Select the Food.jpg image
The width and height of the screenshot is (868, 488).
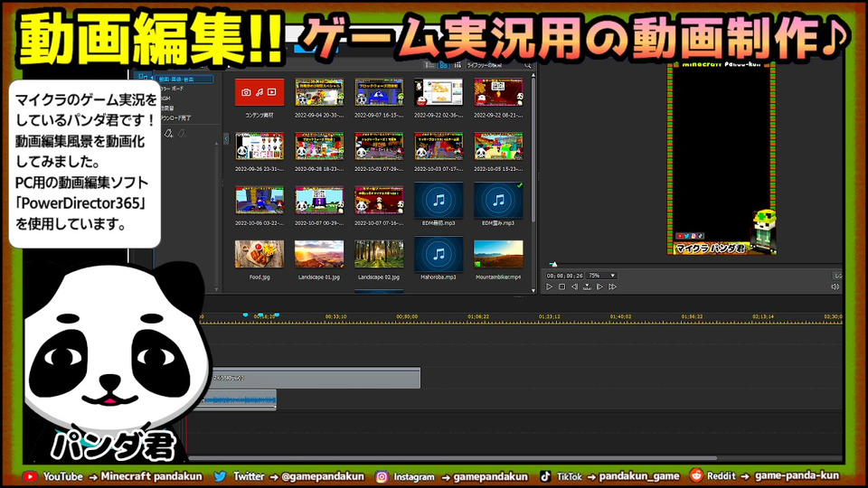tap(259, 254)
